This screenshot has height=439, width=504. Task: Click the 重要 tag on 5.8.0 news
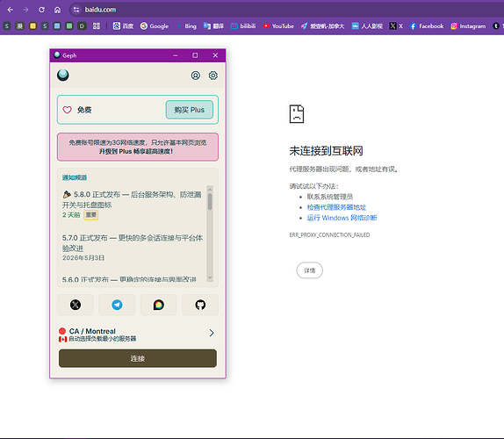click(x=91, y=215)
